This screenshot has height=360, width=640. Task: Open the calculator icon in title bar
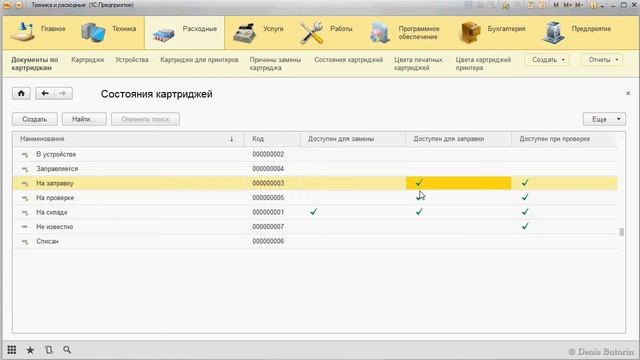pyautogui.click(x=531, y=5)
